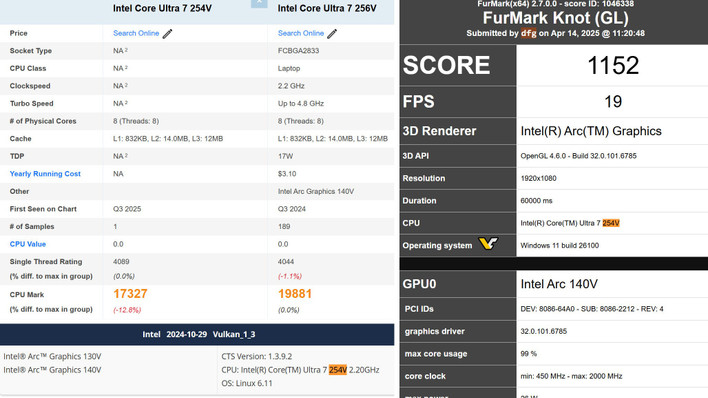Click the Intel 2024-10-29 Vulkan_1_3 header bar

[x=197, y=335]
